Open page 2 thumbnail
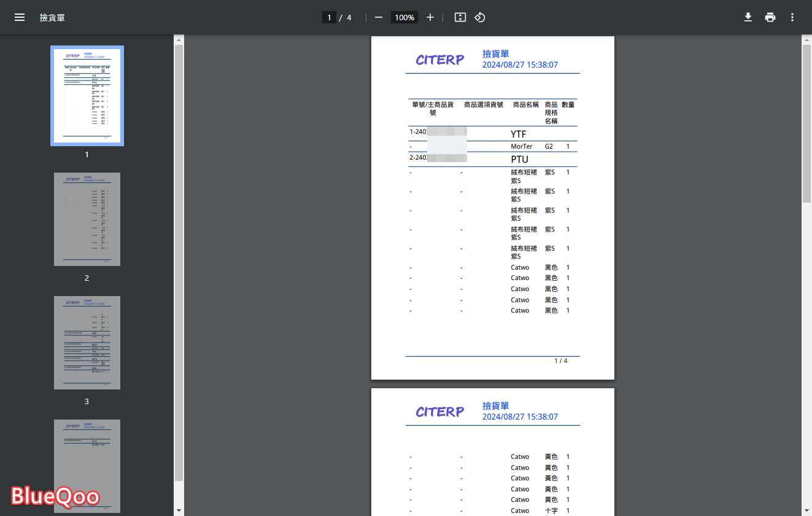This screenshot has height=516, width=812. (87, 219)
